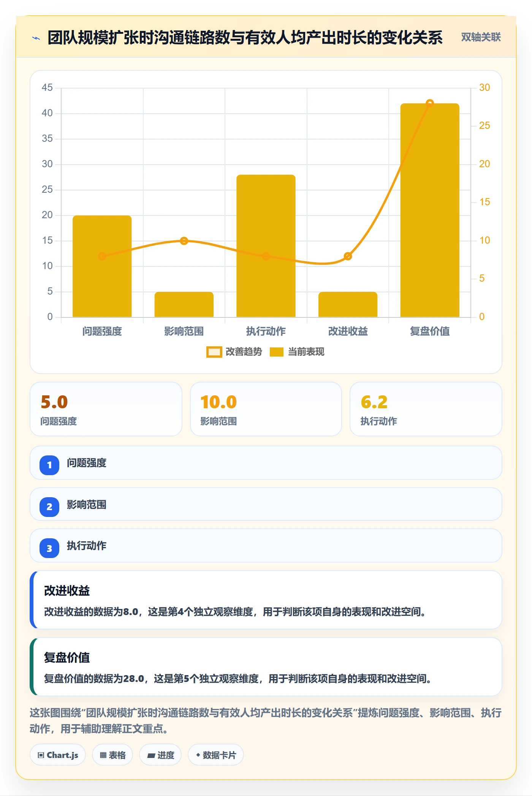
Task: Click the tall 复盘价值 bar in the chart
Action: (x=430, y=210)
